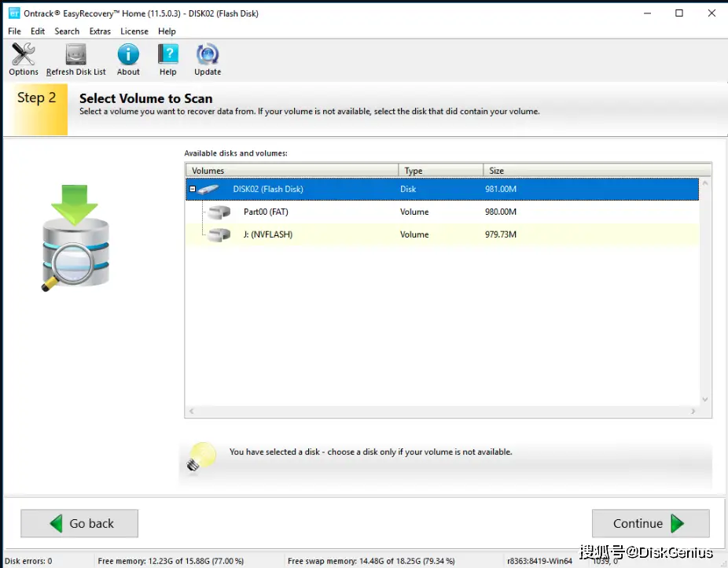Sort by the Volumes column header
Viewport: 728px width, 568px height.
tap(292, 171)
